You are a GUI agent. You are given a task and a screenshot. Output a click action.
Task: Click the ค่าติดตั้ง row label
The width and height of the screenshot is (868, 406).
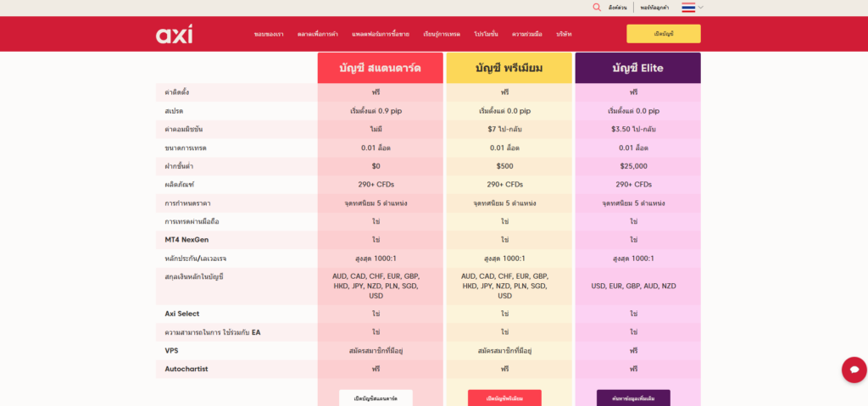(x=176, y=92)
